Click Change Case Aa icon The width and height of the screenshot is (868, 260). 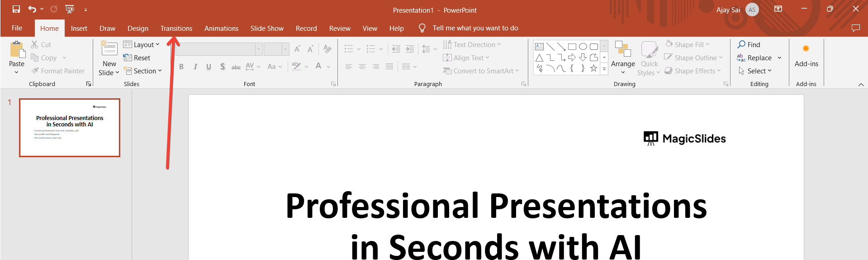click(271, 67)
